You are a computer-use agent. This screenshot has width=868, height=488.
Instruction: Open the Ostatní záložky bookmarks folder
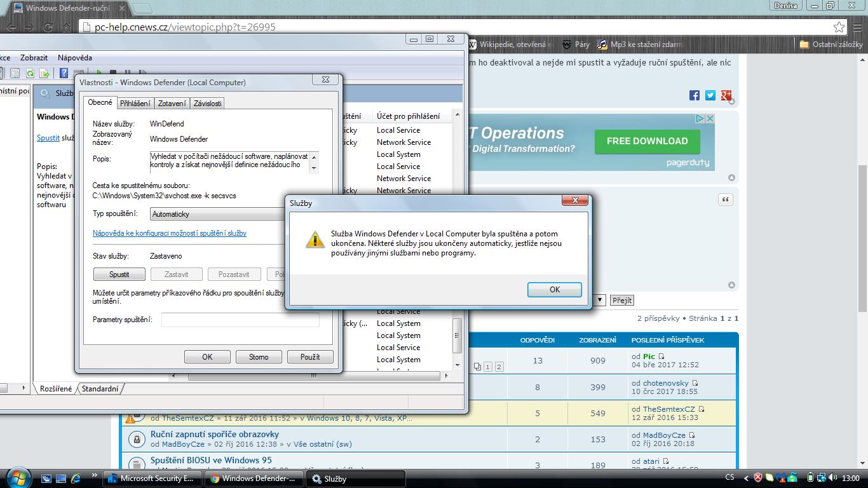coord(831,44)
